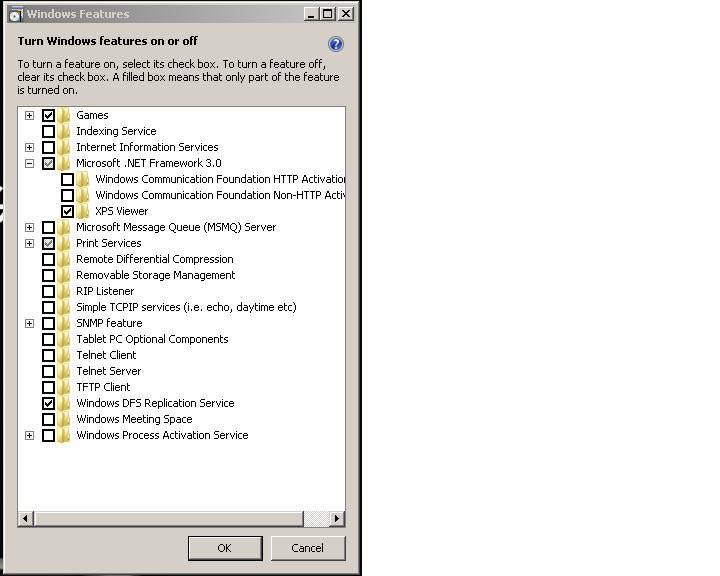720x576 pixels.
Task: Collapse the Microsoft .NET Framework 3.0 node
Action: coord(29,163)
